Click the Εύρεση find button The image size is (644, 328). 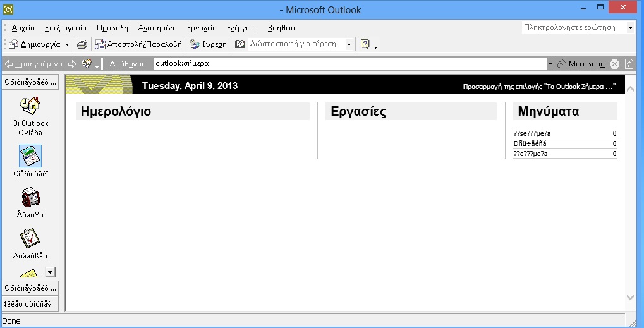[209, 44]
